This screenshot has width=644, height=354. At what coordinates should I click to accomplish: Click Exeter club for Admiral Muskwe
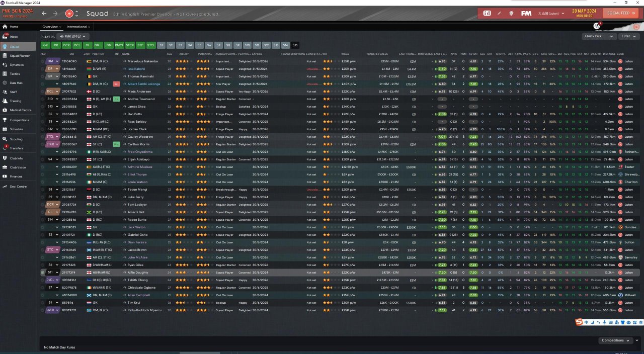coord(628,167)
